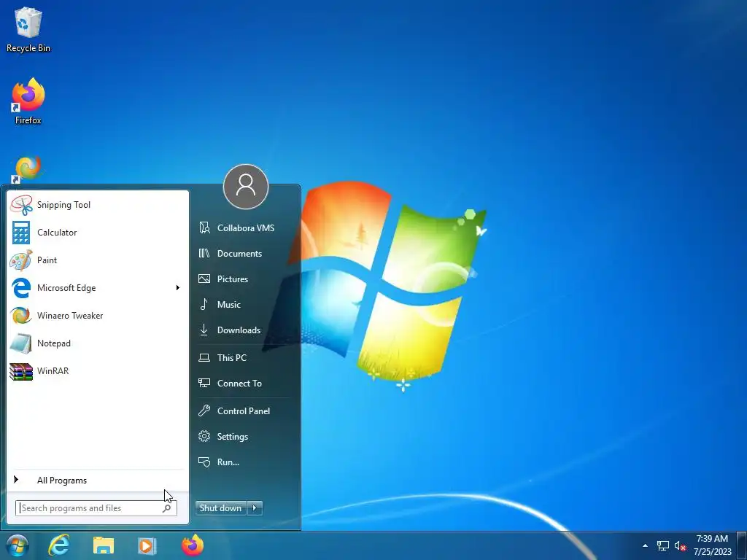
Task: Click the search magnifier icon
Action: [x=167, y=508]
